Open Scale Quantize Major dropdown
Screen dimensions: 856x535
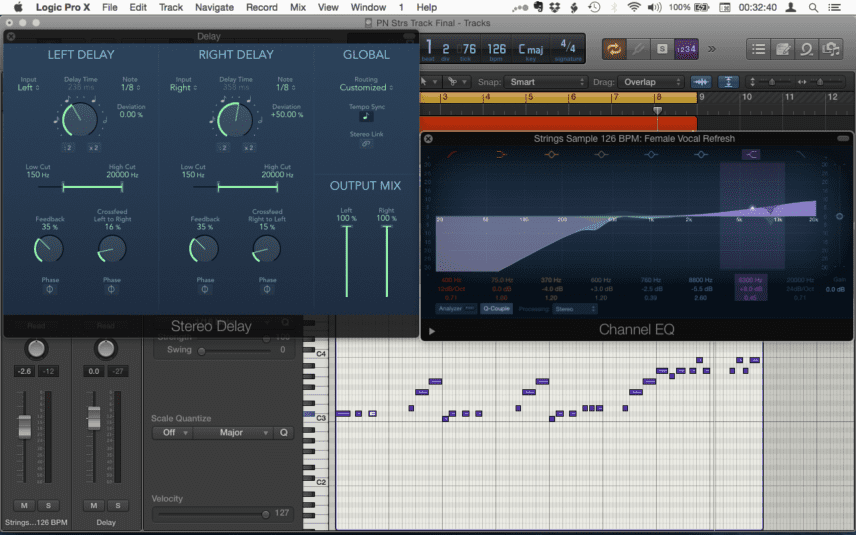point(233,432)
